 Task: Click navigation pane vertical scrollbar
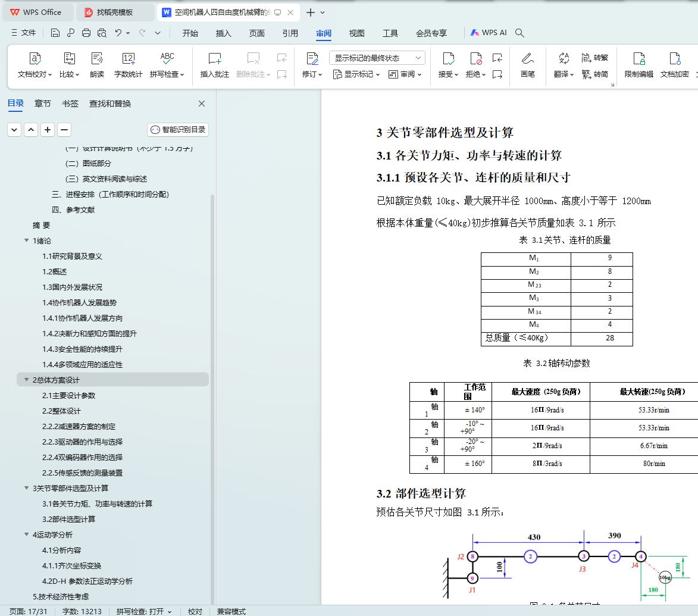tap(212, 398)
